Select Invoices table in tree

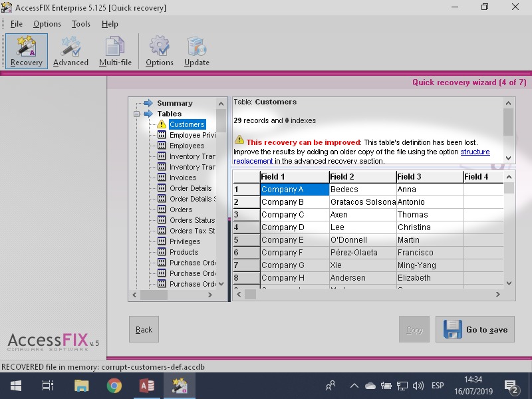point(182,178)
